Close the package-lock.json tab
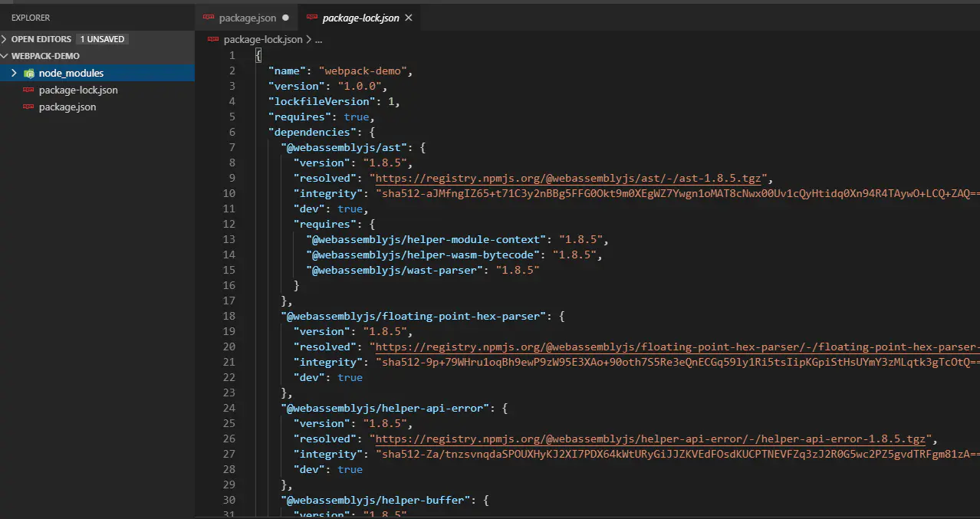 coord(408,17)
